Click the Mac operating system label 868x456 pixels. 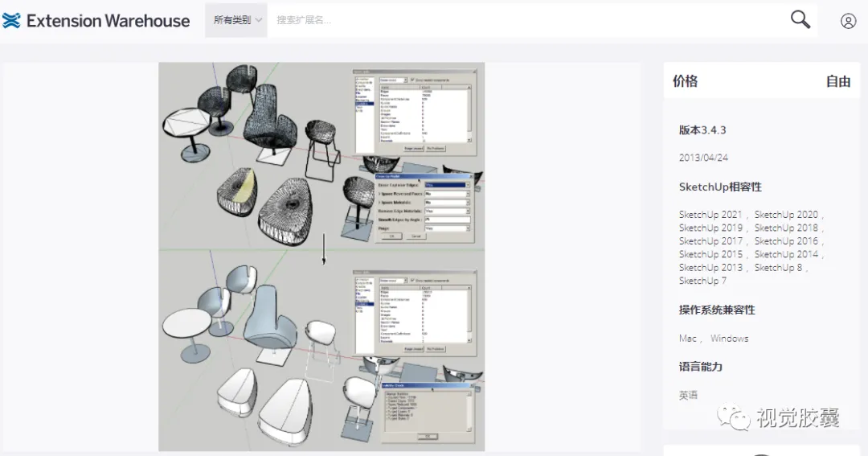tap(687, 338)
